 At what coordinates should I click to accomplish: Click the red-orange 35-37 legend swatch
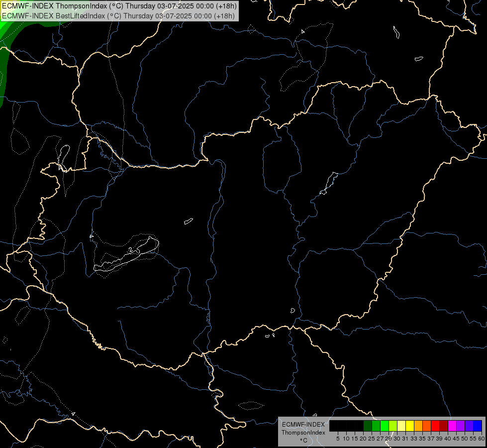[x=427, y=426]
